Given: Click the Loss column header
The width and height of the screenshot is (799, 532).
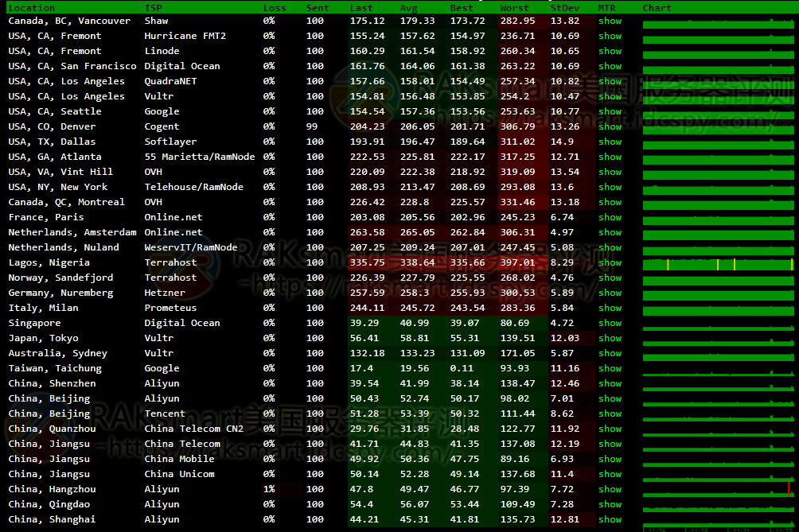Looking at the screenshot, I should [275, 8].
